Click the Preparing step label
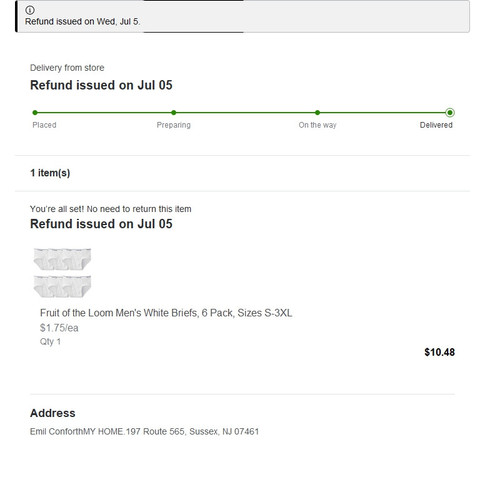The width and height of the screenshot is (500, 479). 174,125
